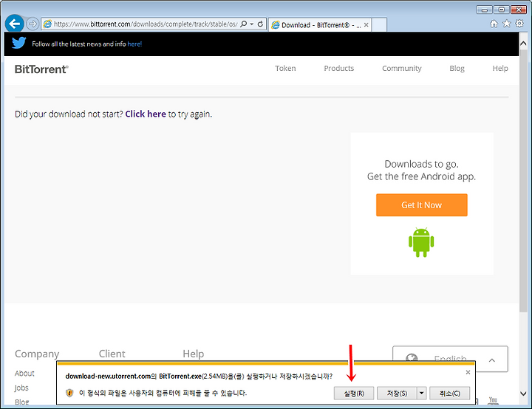Viewport: 532px width, 409px height.
Task: Click the 저장(S) save button
Action: [x=398, y=393]
